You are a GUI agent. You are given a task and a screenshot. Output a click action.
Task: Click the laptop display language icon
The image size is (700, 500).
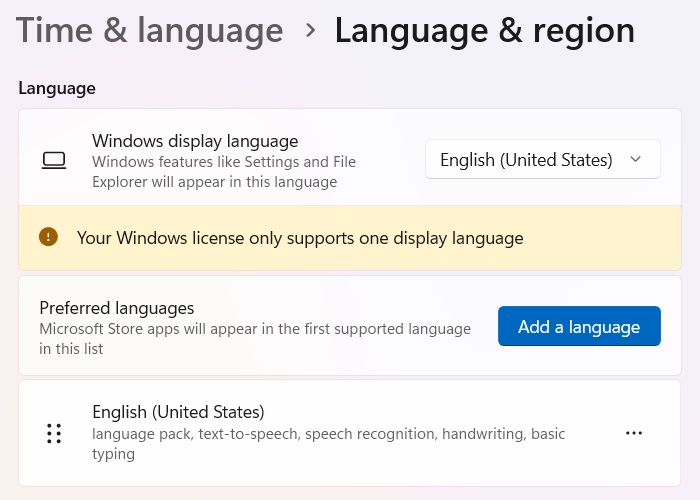[54, 161]
